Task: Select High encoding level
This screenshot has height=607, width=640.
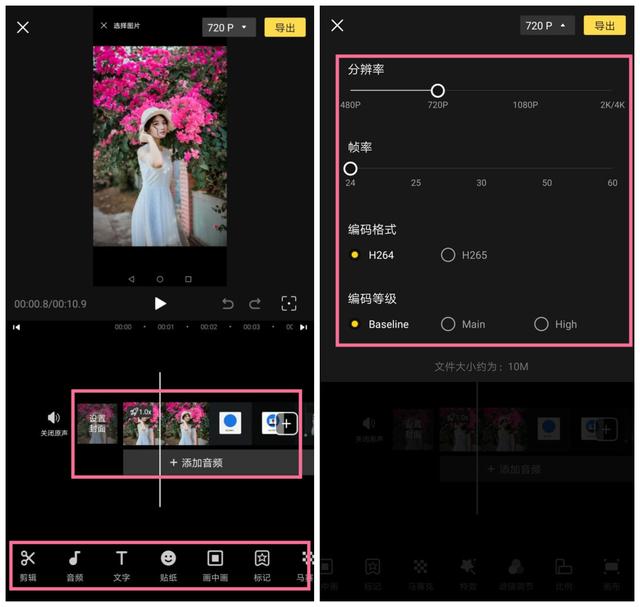Action: pyautogui.click(x=556, y=324)
